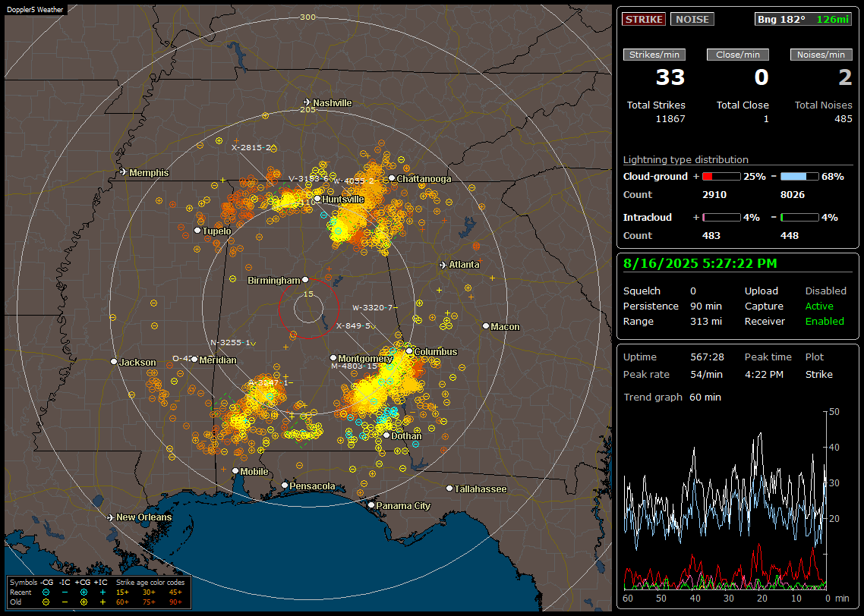864x616 pixels.
Task: Click the Uptime value 567:28
Action: click(707, 357)
